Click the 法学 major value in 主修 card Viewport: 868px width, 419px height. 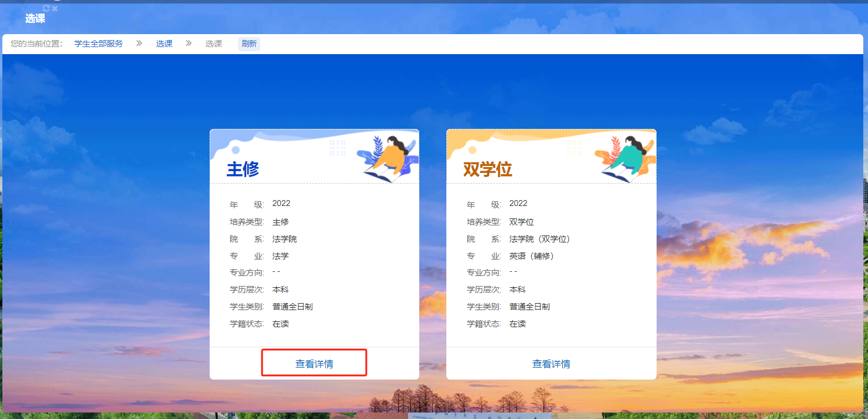tap(280, 256)
